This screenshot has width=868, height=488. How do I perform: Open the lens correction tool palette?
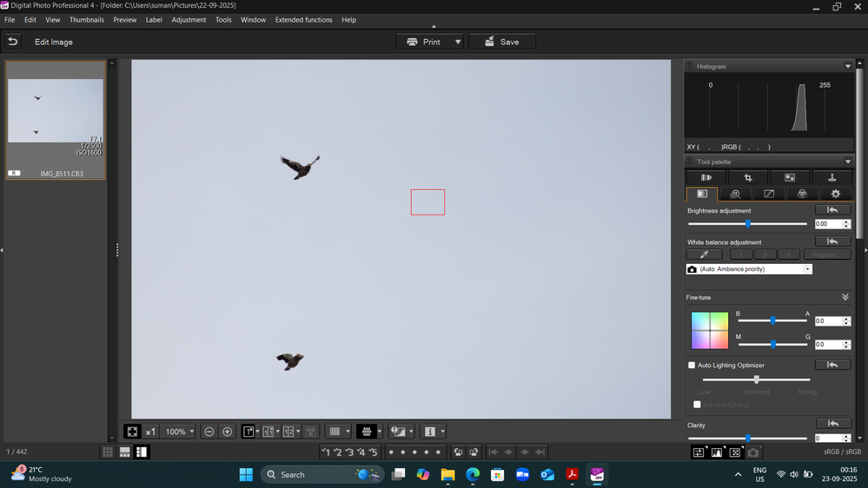pyautogui.click(x=706, y=178)
